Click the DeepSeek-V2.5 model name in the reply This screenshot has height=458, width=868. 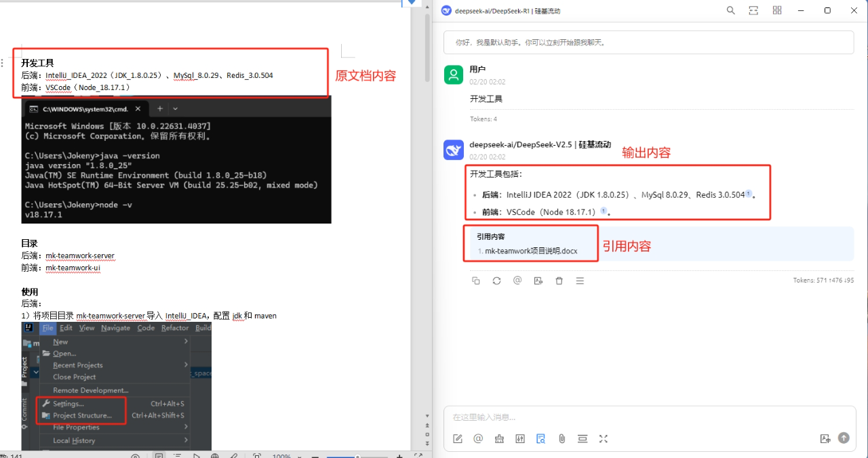540,144
